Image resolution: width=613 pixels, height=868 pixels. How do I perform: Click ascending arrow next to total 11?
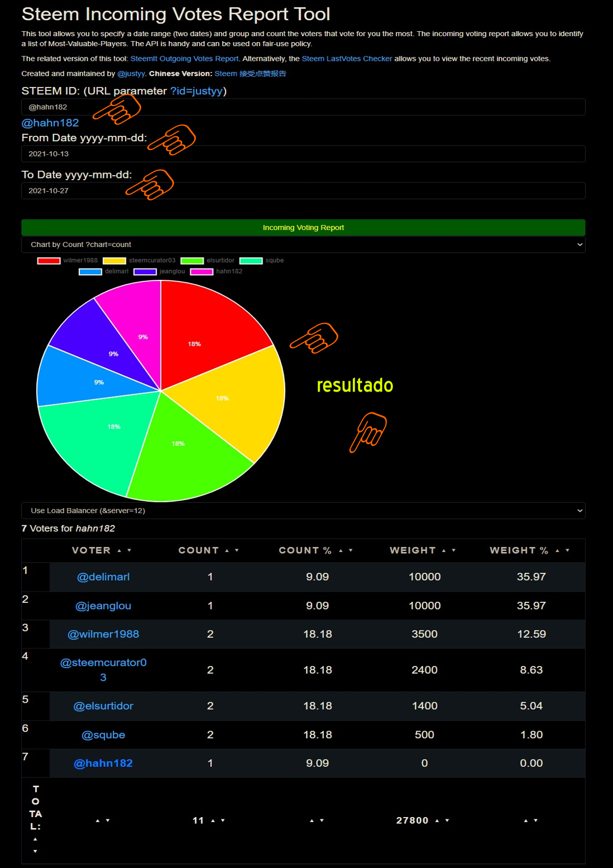[x=213, y=820]
